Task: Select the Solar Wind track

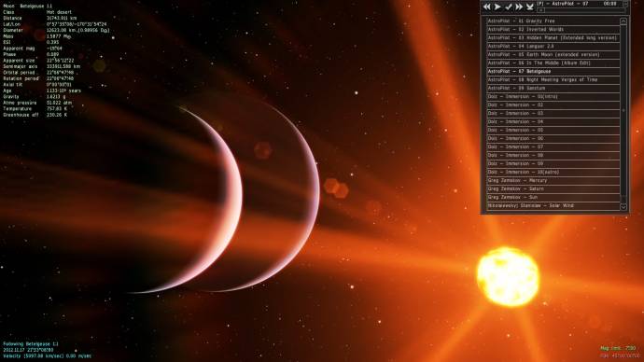Action: [553, 205]
